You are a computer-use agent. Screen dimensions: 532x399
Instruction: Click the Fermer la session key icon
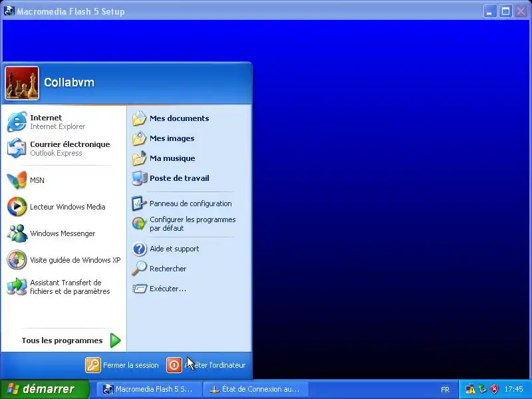tap(93, 365)
